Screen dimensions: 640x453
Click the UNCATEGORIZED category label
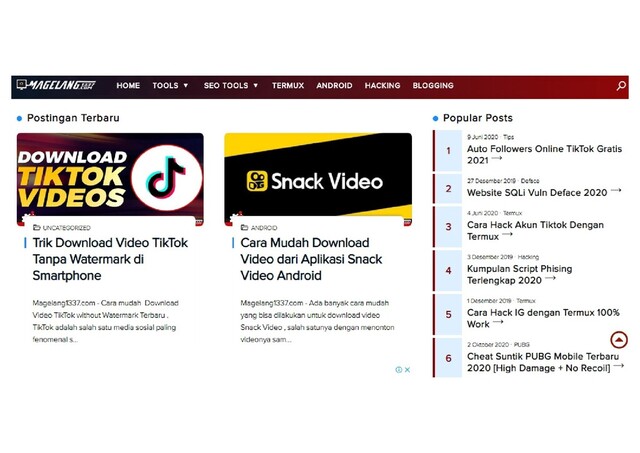67,228
